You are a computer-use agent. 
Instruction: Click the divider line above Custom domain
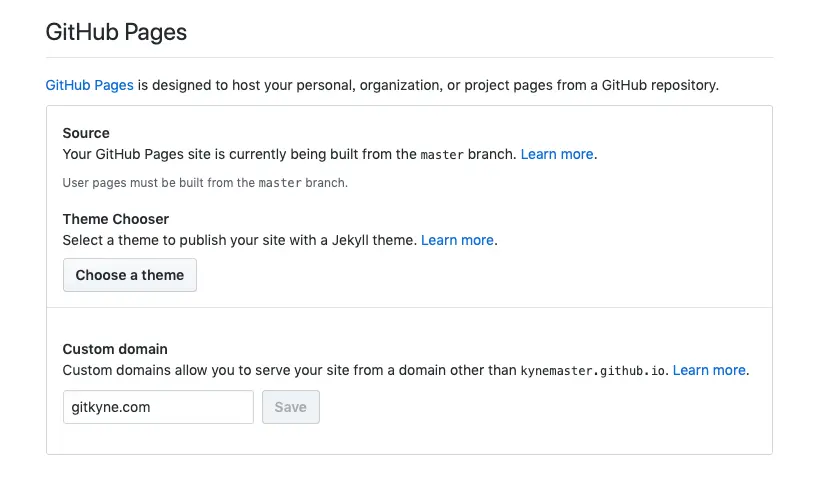point(409,308)
